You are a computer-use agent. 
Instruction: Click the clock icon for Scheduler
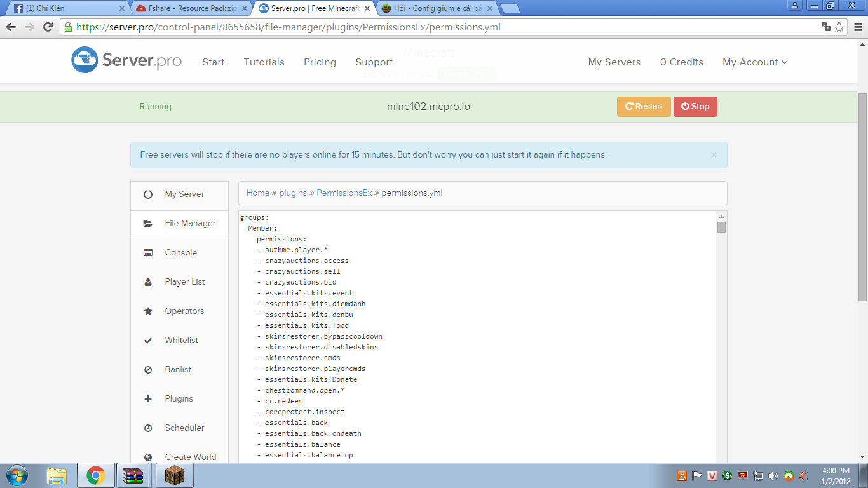(x=148, y=428)
